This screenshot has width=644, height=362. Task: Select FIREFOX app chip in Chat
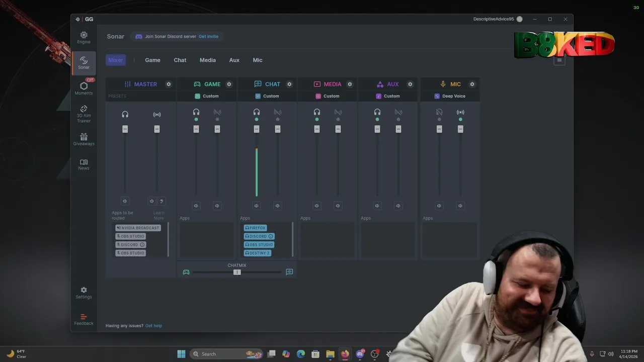(x=255, y=228)
